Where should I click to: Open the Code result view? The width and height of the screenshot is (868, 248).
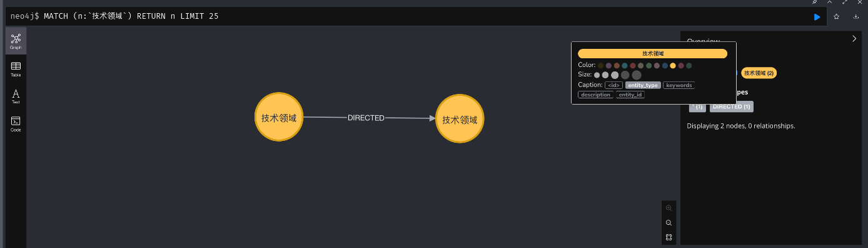16,124
